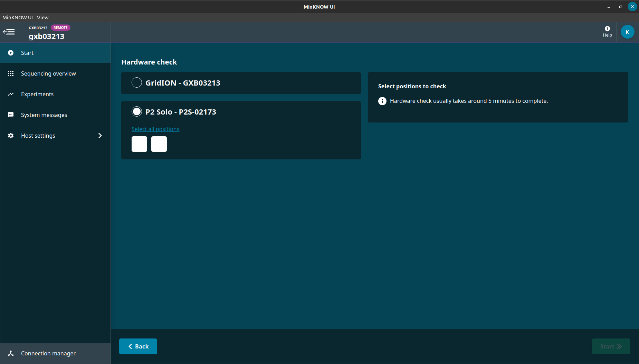Collapse the sidebar with the hamburger arrow icon

9,32
